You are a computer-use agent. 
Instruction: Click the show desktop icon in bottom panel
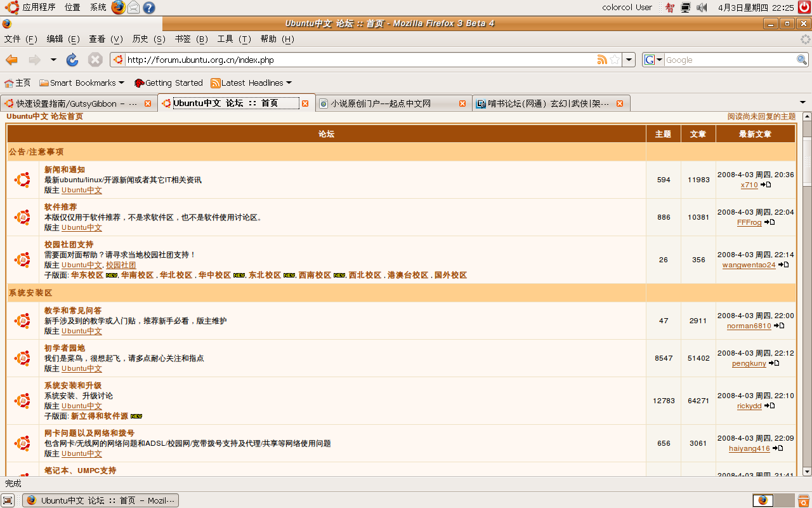(8, 500)
